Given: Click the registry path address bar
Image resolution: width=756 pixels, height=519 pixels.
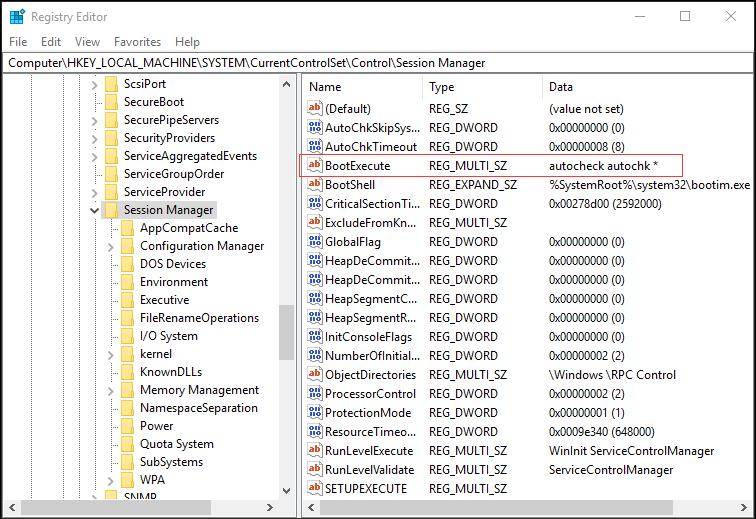Looking at the screenshot, I should (x=378, y=63).
